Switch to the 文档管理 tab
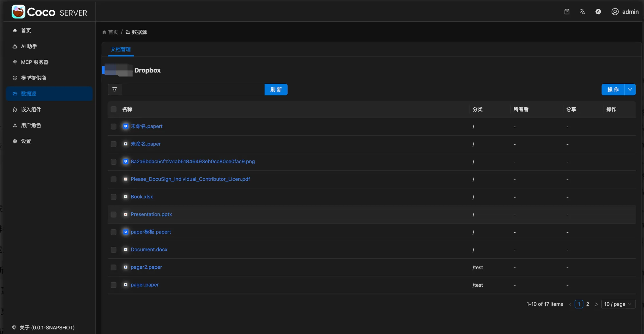Viewport: 644px width, 334px height. (x=121, y=49)
